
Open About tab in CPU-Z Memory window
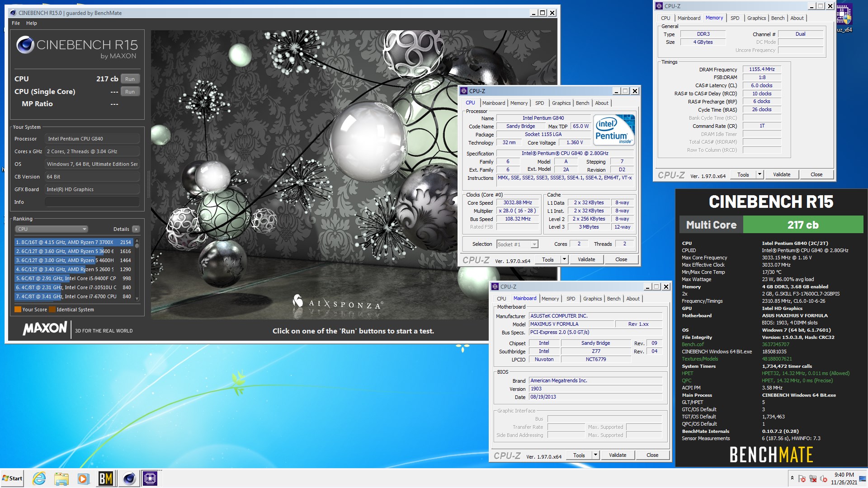[x=797, y=18]
